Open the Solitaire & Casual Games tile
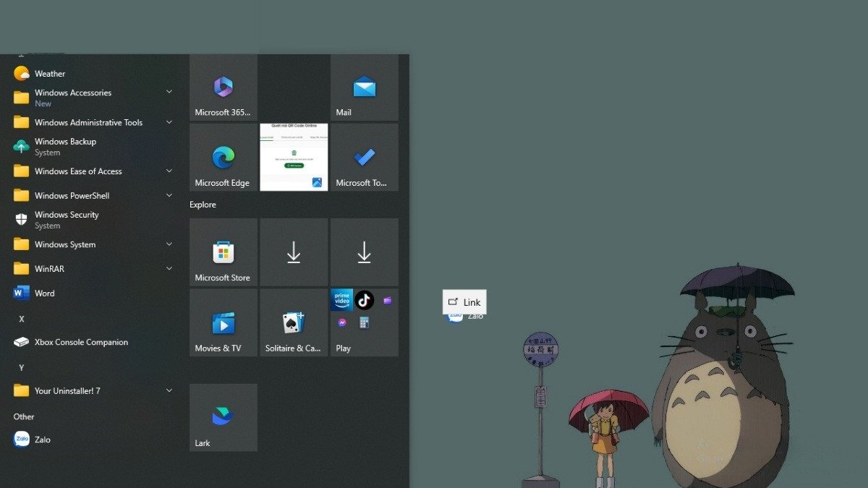This screenshot has width=868, height=488. (293, 322)
